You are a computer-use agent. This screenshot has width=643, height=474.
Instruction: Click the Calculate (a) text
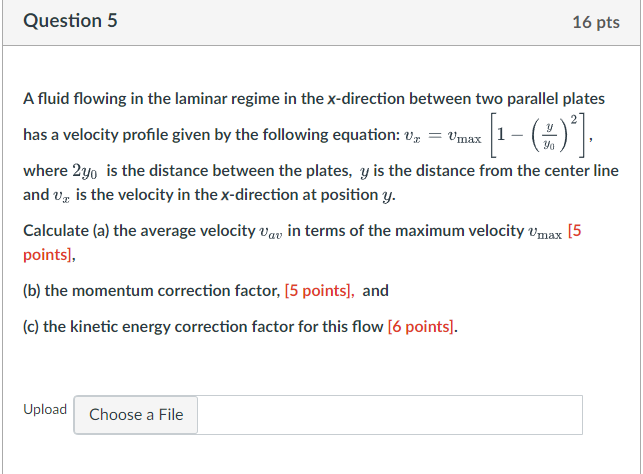coord(66,231)
